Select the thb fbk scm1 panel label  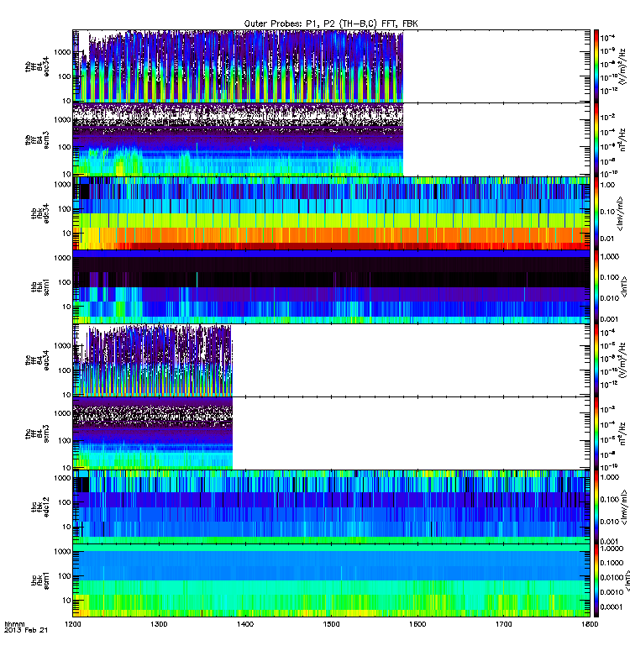click(x=40, y=286)
